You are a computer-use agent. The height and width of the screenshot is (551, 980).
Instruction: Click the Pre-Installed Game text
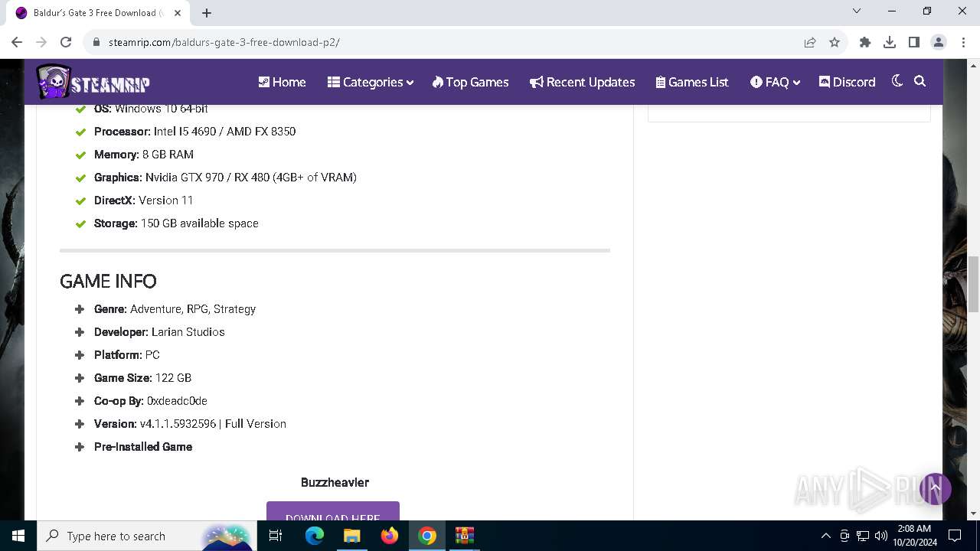[143, 447]
